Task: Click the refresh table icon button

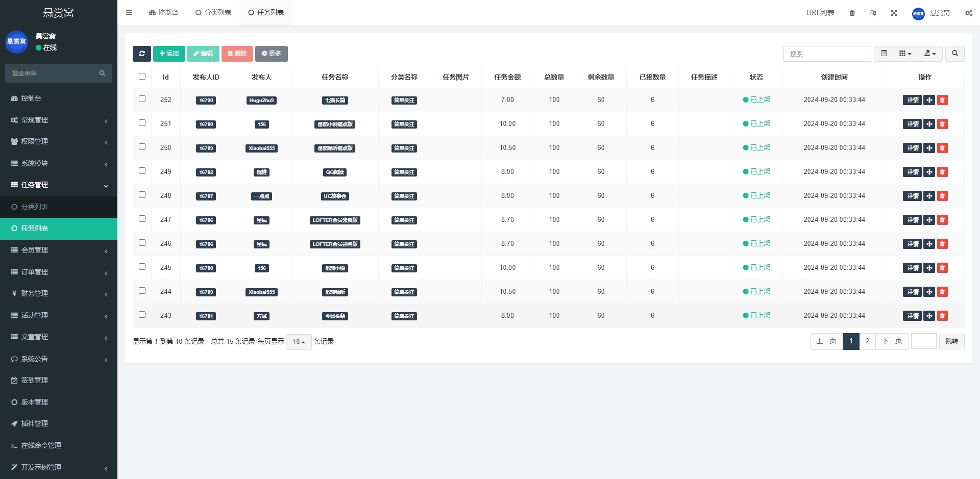Action: (141, 54)
